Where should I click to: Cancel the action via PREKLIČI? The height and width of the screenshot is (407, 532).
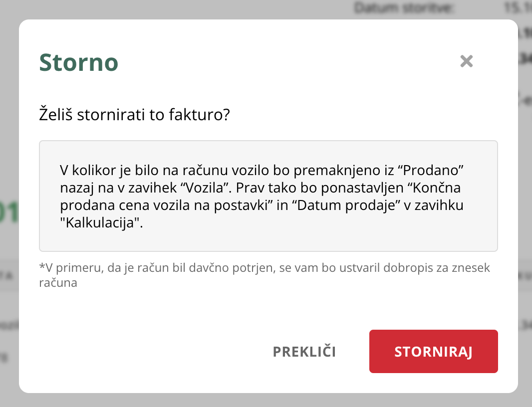tap(304, 352)
